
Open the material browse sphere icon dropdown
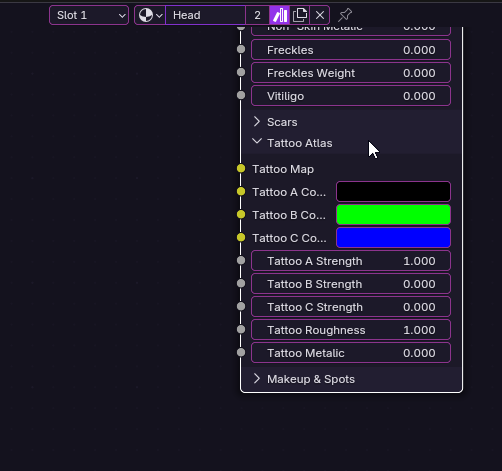(150, 15)
